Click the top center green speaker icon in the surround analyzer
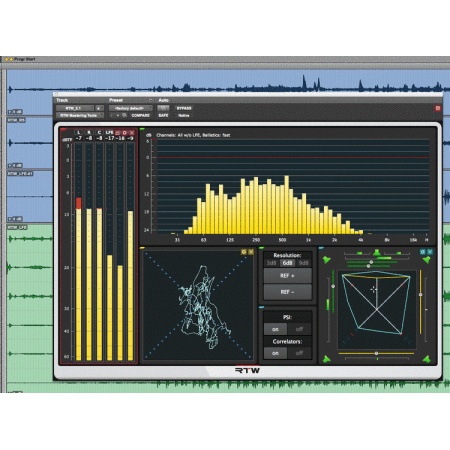This screenshot has width=450, height=450. (x=377, y=252)
